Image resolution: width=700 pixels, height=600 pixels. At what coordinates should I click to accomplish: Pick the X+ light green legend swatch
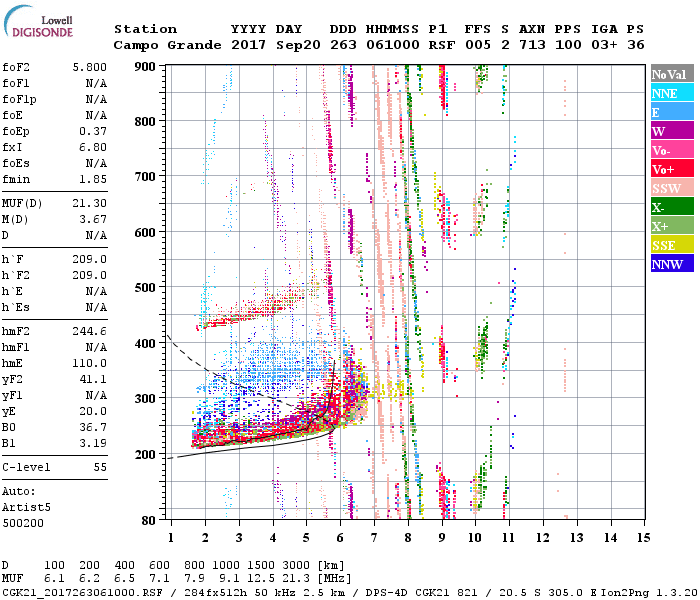tap(670, 226)
